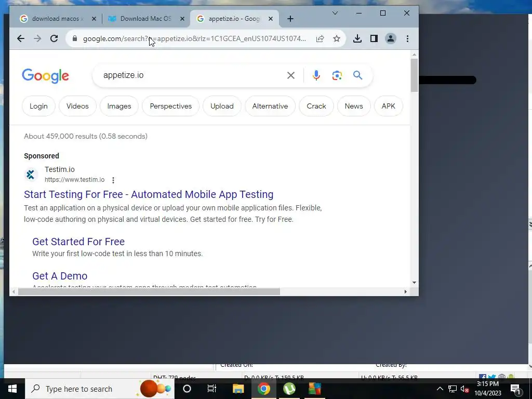Toggle Chrome side panel icon

point(374,38)
